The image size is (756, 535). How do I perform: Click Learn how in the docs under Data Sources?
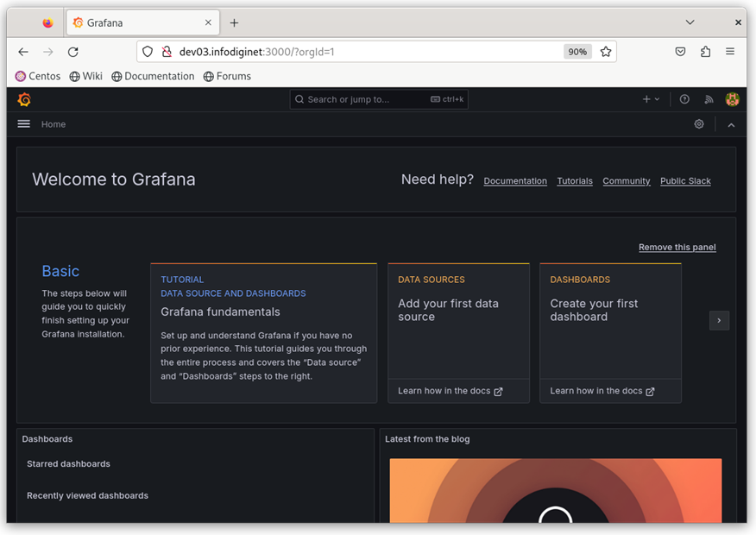pos(450,391)
